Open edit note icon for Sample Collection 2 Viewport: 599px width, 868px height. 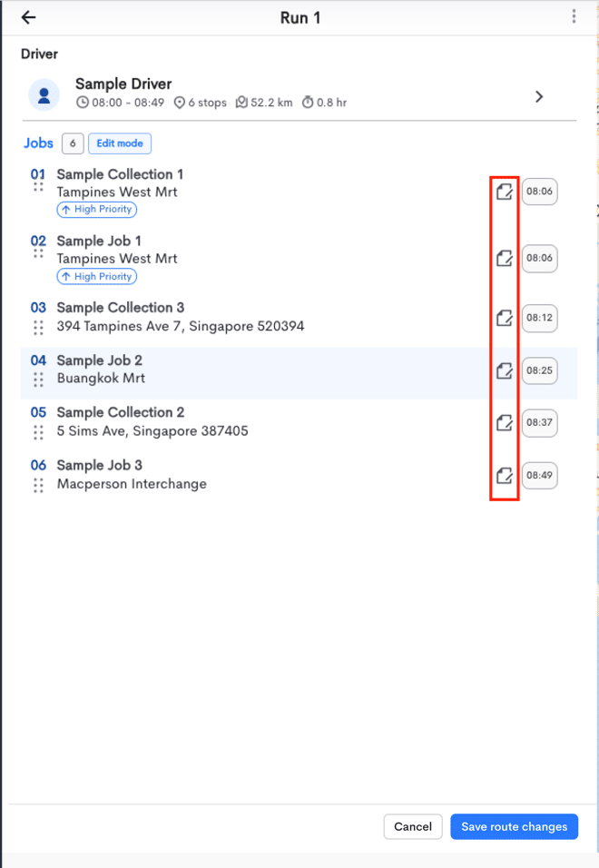[x=504, y=423]
